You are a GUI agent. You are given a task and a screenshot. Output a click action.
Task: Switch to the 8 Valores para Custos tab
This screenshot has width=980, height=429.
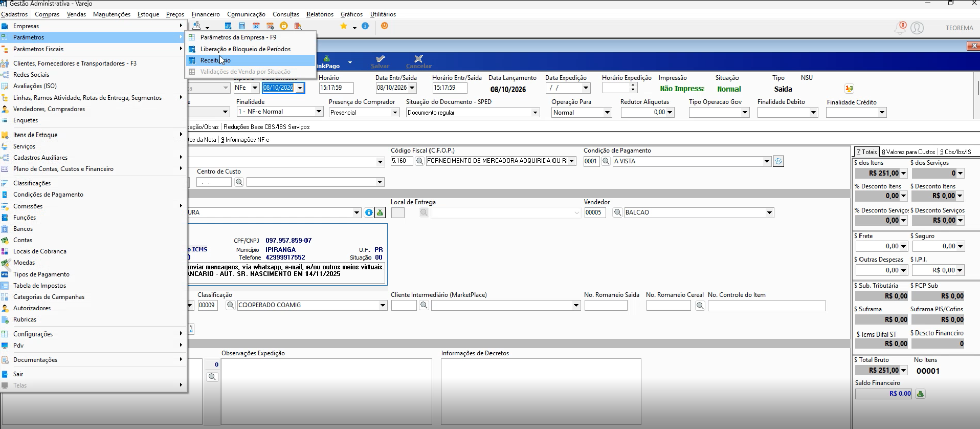pyautogui.click(x=908, y=152)
